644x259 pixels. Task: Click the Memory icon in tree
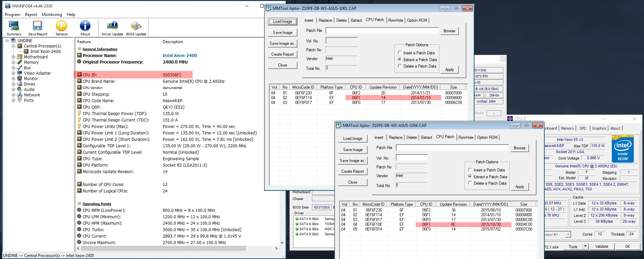[20, 62]
